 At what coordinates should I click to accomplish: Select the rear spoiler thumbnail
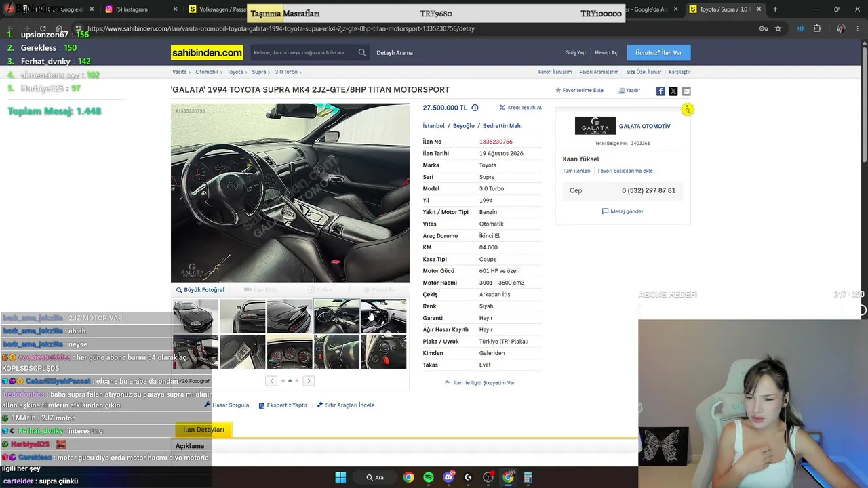click(290, 316)
